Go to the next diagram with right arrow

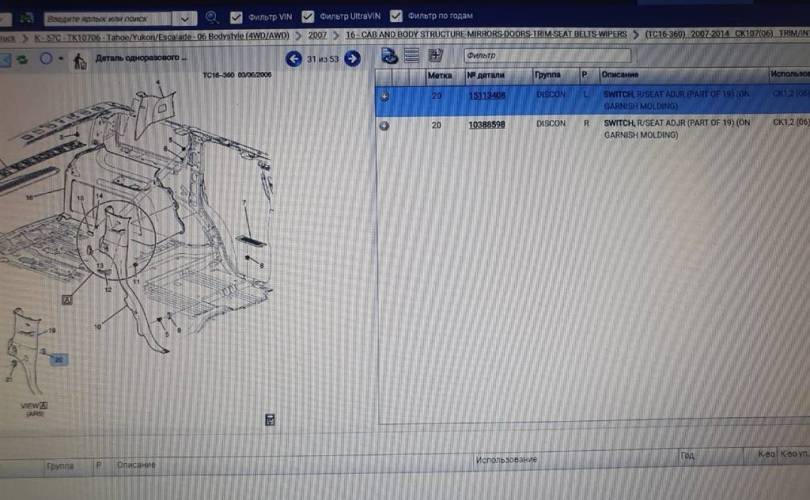[352, 59]
